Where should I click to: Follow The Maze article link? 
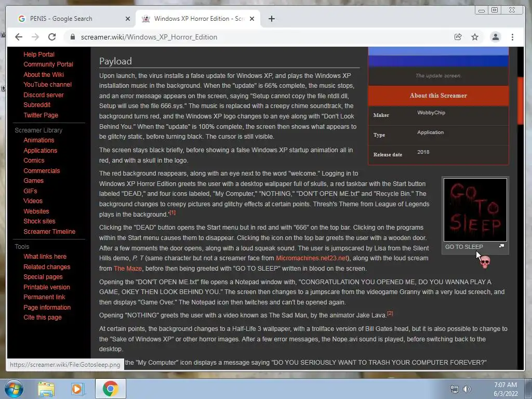click(128, 269)
